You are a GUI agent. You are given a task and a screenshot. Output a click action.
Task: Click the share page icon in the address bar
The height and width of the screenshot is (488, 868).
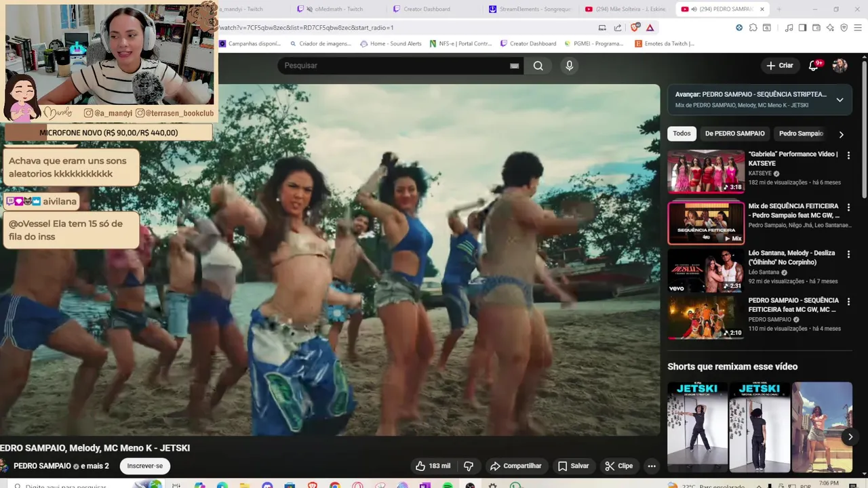pyautogui.click(x=618, y=28)
